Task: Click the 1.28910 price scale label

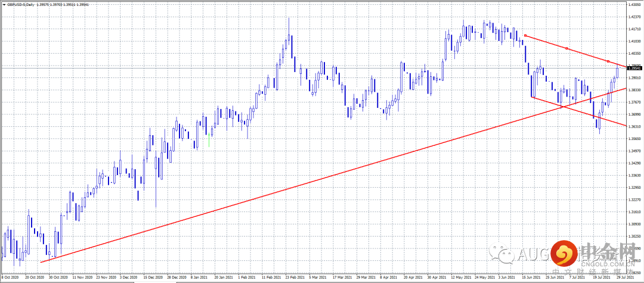Action: pyautogui.click(x=635, y=260)
